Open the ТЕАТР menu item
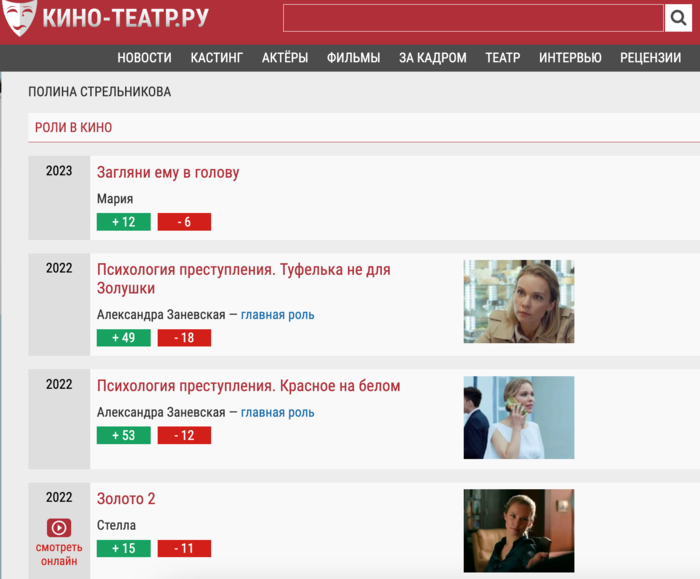Viewport: 700px width, 579px height. pos(503,58)
